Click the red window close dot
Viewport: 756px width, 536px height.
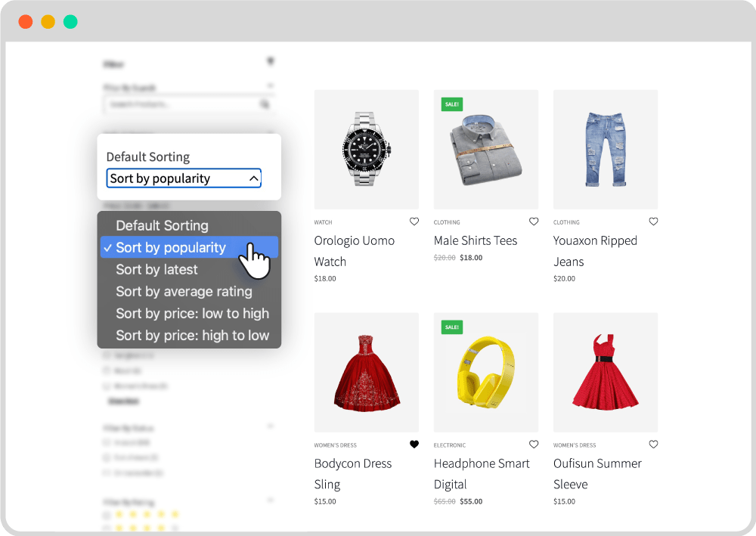26,22
